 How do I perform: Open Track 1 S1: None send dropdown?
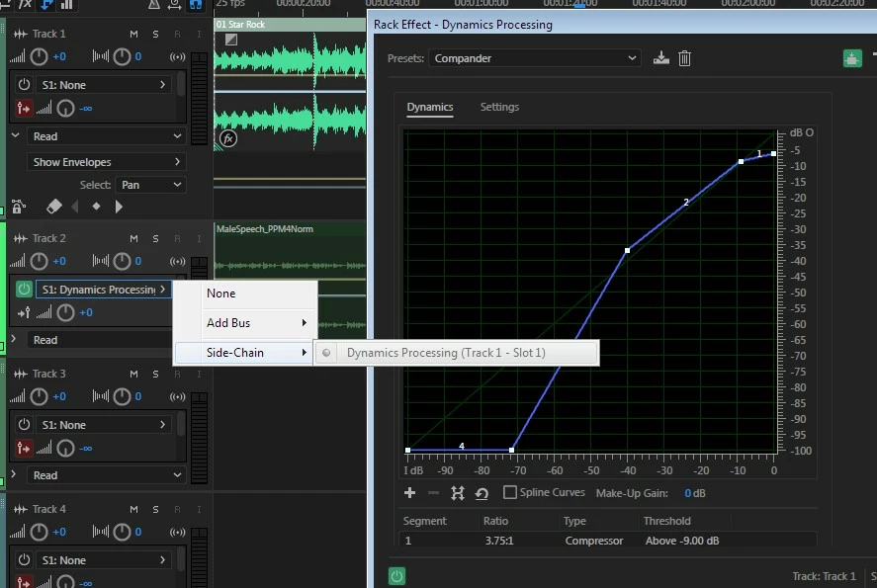click(x=104, y=85)
